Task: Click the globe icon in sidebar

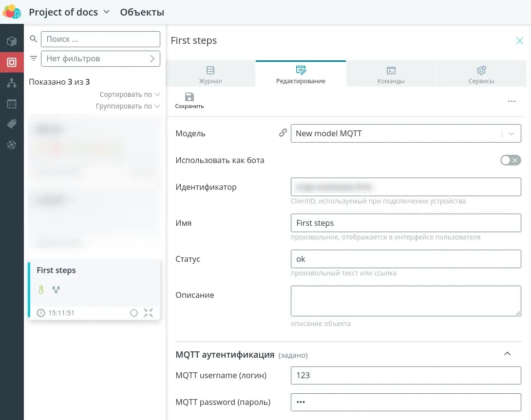Action: coord(12,145)
